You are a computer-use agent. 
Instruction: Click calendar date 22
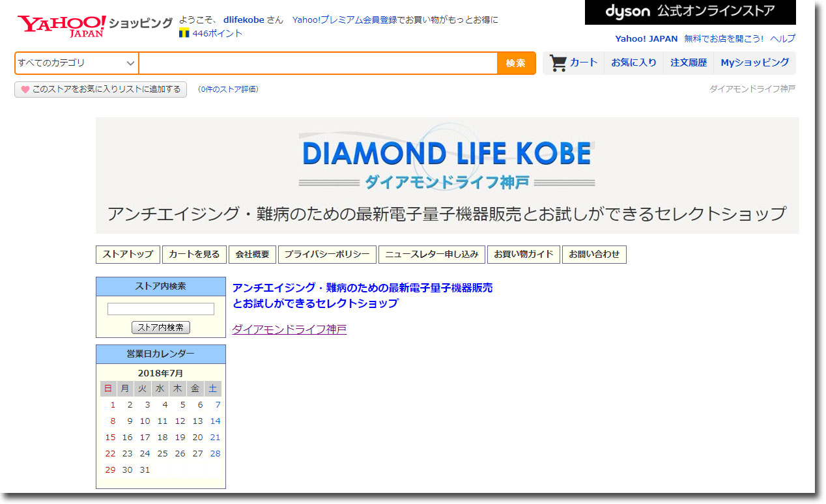[110, 454]
